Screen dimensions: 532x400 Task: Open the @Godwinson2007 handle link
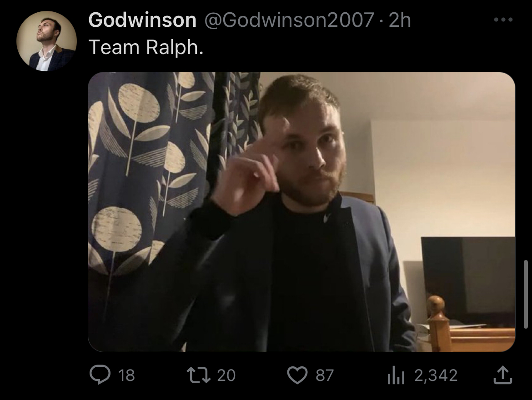(x=289, y=20)
